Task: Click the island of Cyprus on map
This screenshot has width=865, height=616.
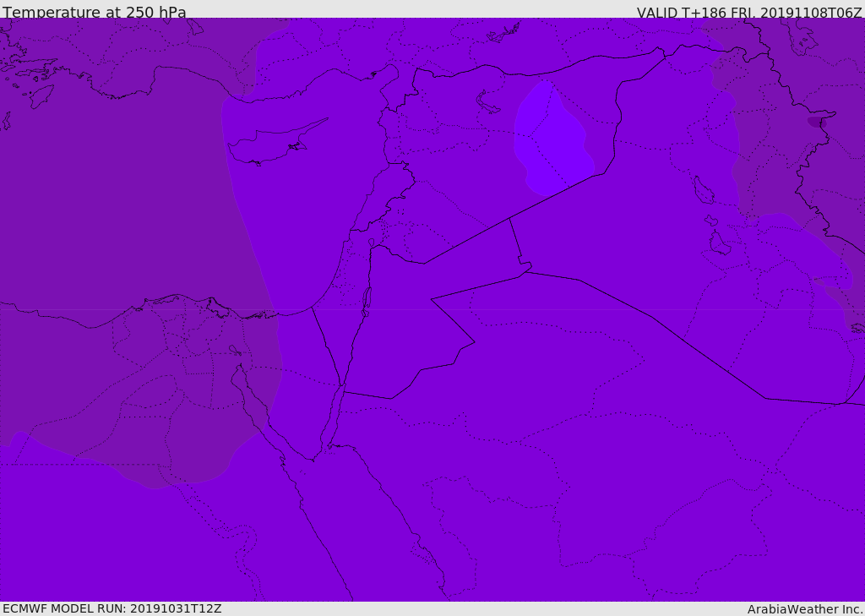Action: click(x=275, y=144)
